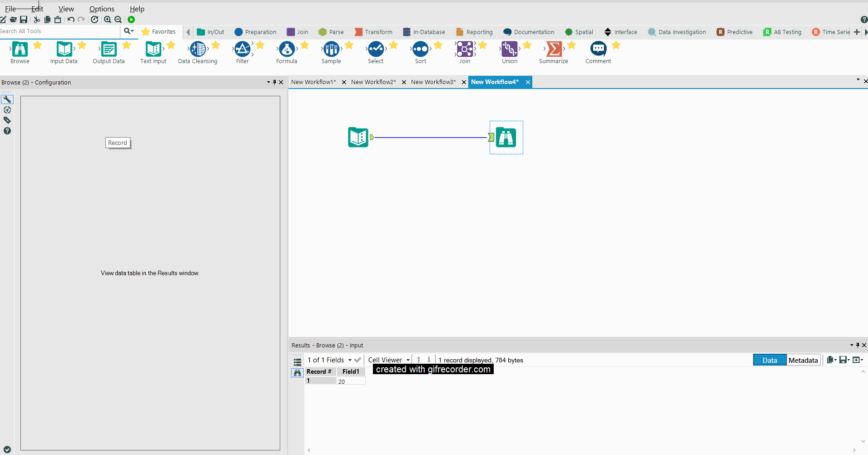Expand the '1 of 1 Fields' dropdown
The width and height of the screenshot is (868, 455).
350,360
